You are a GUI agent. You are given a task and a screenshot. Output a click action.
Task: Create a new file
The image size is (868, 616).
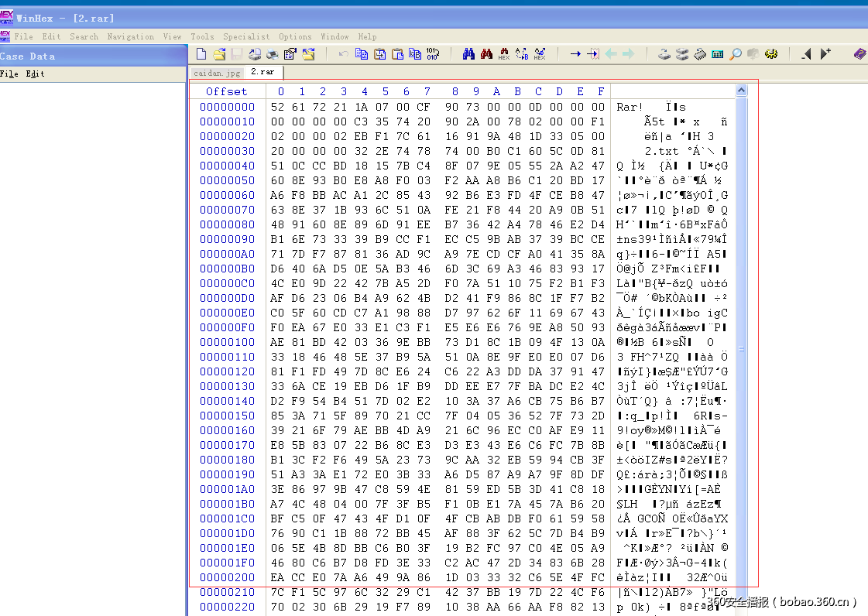pos(201,53)
